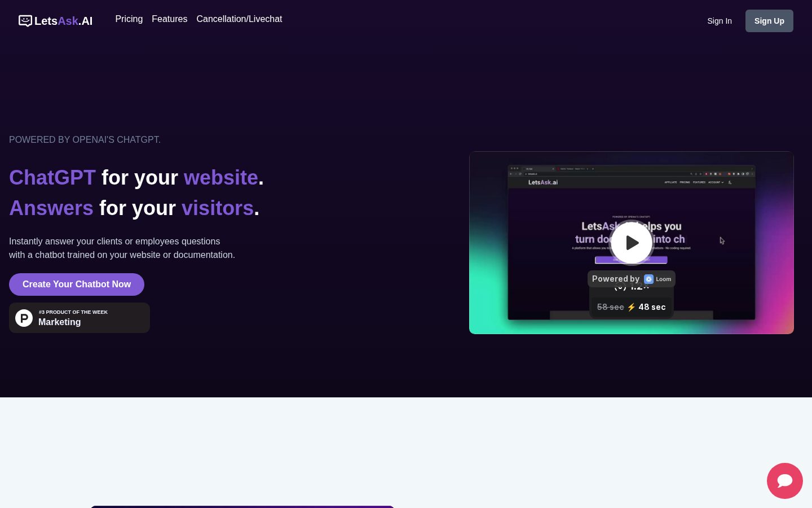The height and width of the screenshot is (508, 812).
Task: Play the Loom demo video
Action: [x=632, y=243]
